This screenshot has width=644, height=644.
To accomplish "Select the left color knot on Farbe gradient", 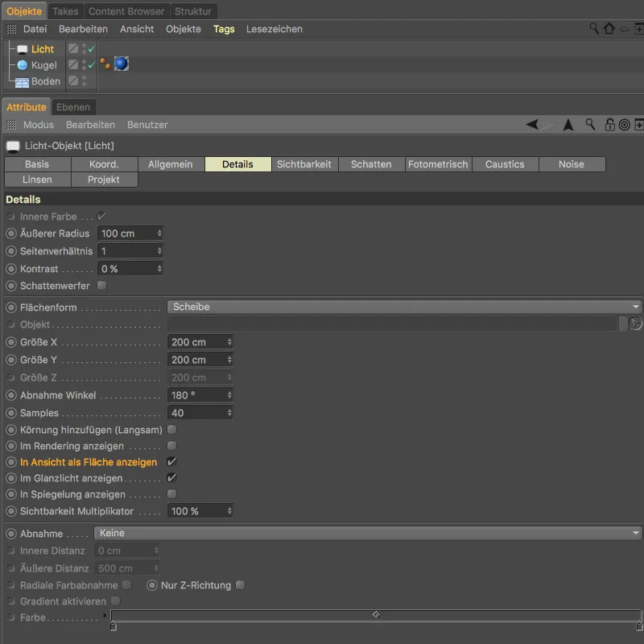I will pyautogui.click(x=114, y=626).
